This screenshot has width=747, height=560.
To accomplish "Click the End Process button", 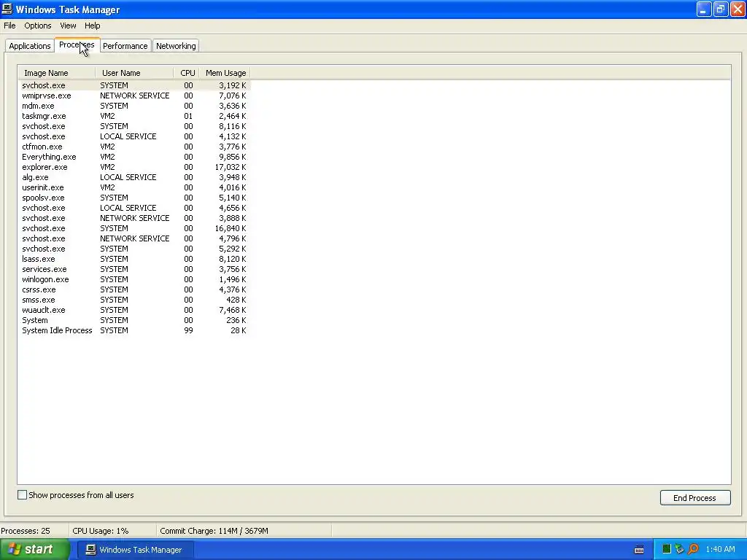I will (694, 497).
